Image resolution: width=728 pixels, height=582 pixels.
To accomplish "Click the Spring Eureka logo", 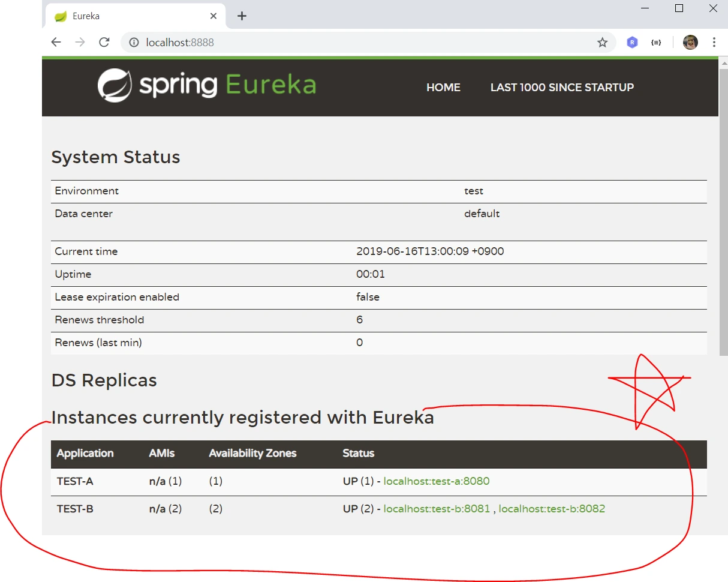I will click(207, 85).
